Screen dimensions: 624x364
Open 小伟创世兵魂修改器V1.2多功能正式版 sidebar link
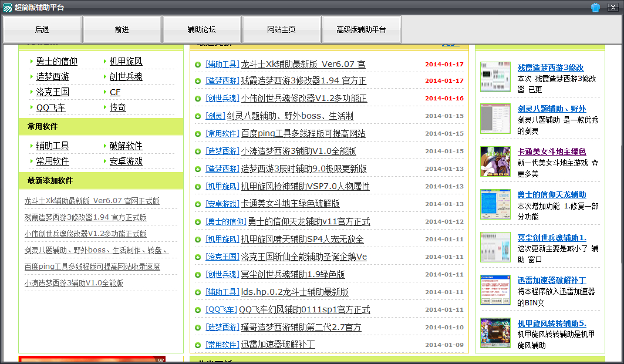point(86,234)
